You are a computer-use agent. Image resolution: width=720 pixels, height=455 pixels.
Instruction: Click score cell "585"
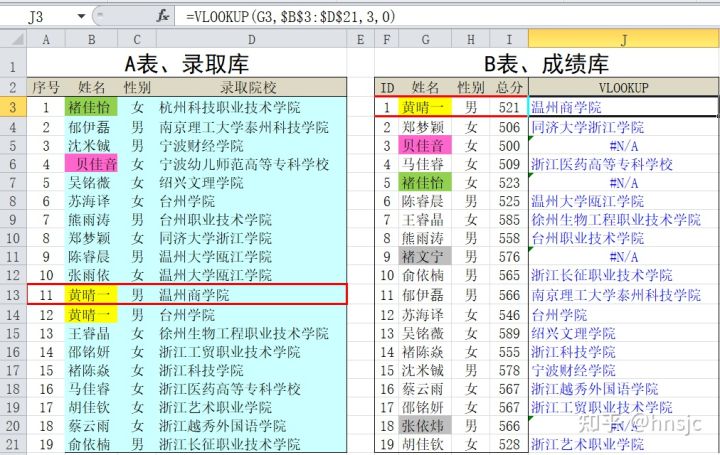(x=509, y=219)
